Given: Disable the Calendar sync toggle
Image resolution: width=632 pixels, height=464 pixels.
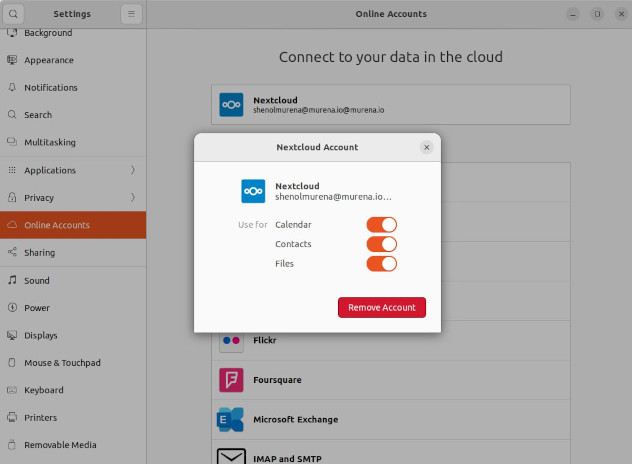Looking at the screenshot, I should click(381, 225).
